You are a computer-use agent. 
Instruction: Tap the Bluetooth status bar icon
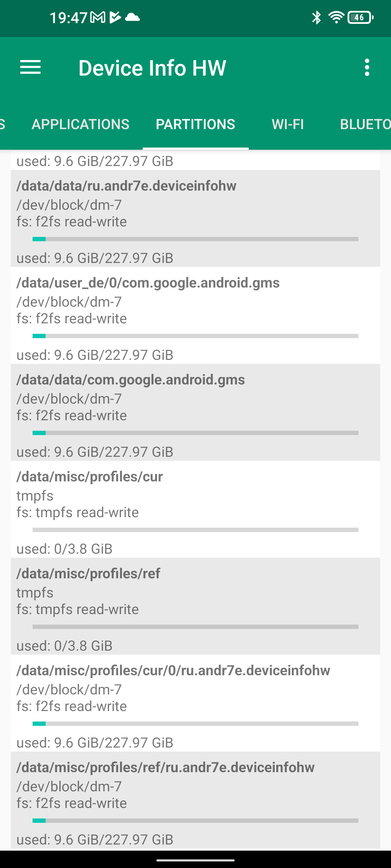tap(316, 17)
